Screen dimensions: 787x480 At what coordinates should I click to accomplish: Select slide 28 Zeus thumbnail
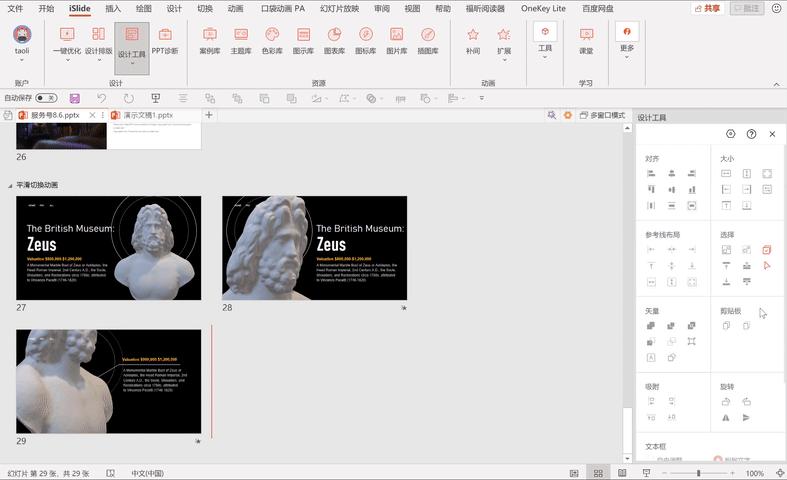314,248
